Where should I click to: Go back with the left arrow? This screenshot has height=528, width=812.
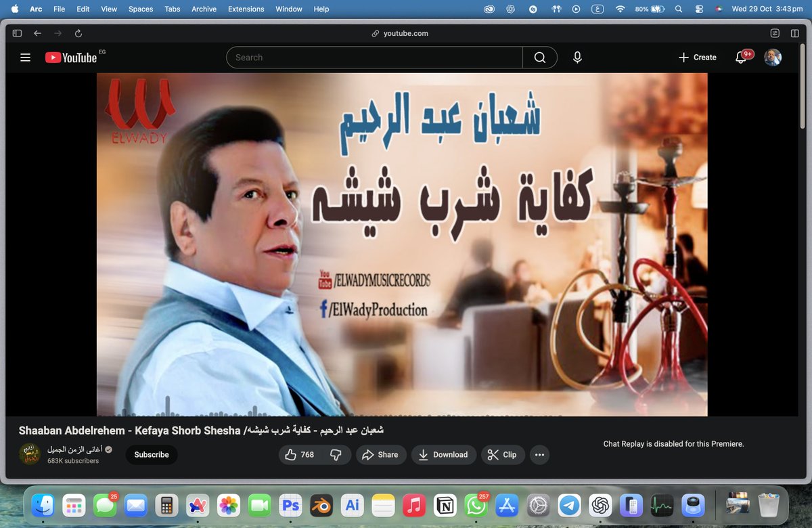(37, 33)
